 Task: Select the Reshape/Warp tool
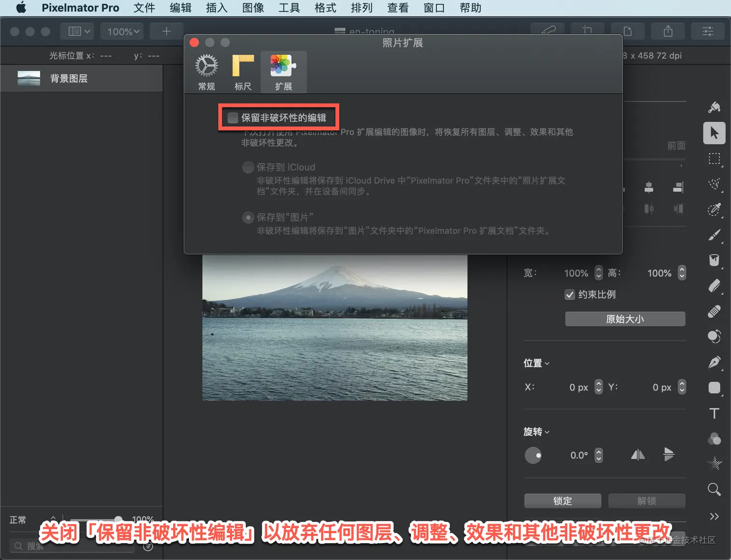coord(714,337)
